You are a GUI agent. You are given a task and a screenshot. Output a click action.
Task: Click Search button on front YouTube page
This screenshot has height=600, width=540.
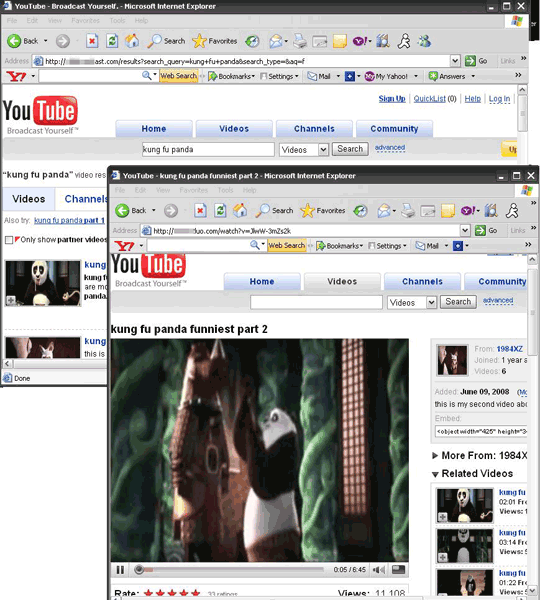pyautogui.click(x=458, y=302)
